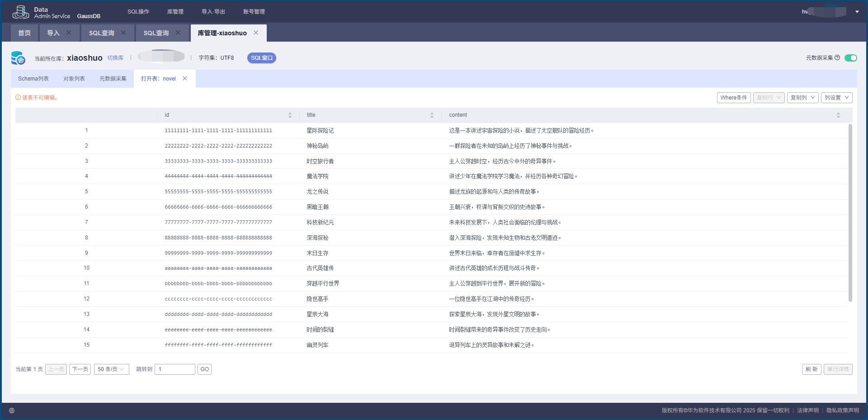Click the SQL窗口 button

[262, 58]
